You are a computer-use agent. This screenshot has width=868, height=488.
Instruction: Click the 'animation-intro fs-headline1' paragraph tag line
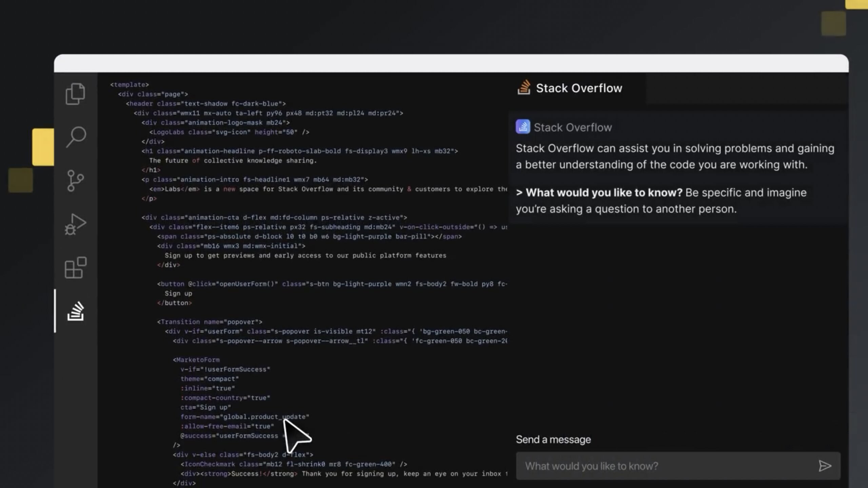[255, 180]
